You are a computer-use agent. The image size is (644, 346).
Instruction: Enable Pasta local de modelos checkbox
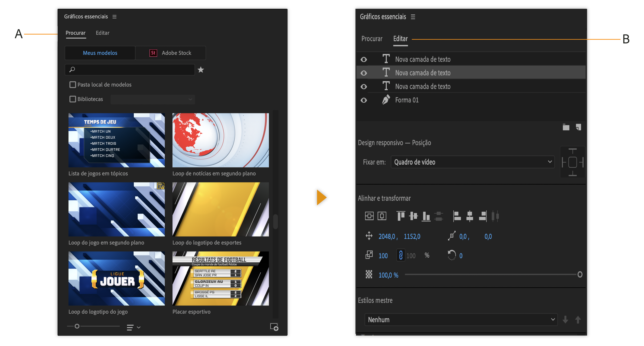pyautogui.click(x=73, y=85)
